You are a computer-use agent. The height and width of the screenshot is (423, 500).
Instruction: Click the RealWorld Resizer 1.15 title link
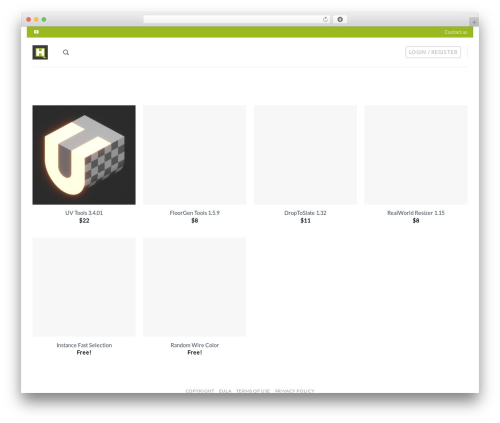click(x=416, y=213)
